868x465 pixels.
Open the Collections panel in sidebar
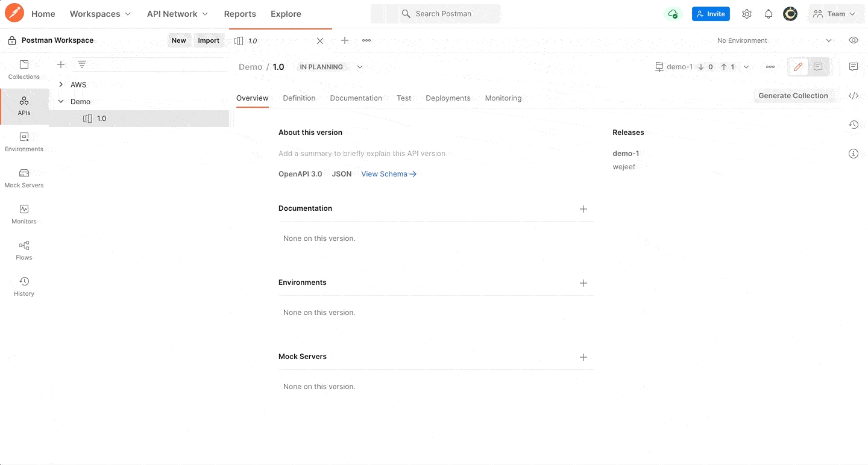click(x=24, y=68)
